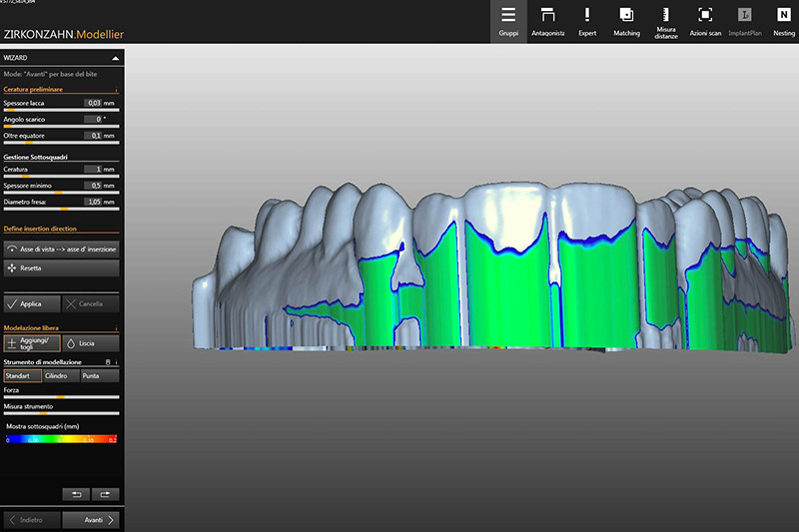Viewport: 799px width, 532px height.
Task: Click the undo arrow button
Action: pyautogui.click(x=76, y=494)
